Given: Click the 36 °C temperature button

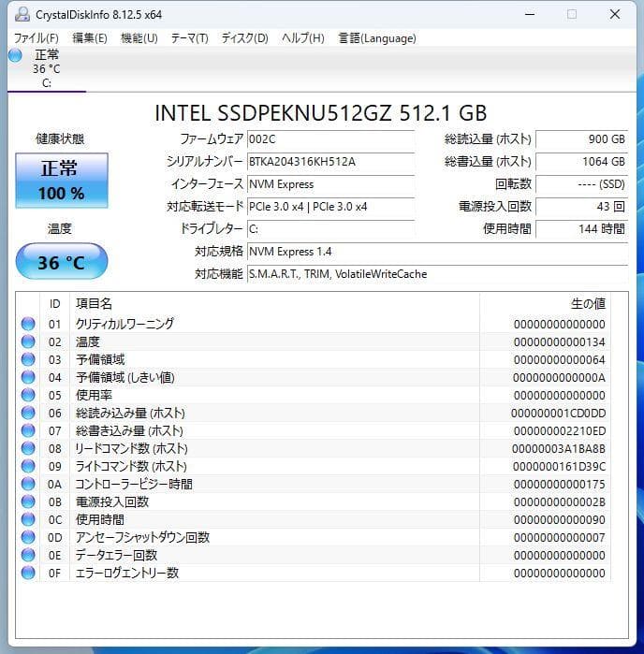Looking at the screenshot, I should [62, 262].
